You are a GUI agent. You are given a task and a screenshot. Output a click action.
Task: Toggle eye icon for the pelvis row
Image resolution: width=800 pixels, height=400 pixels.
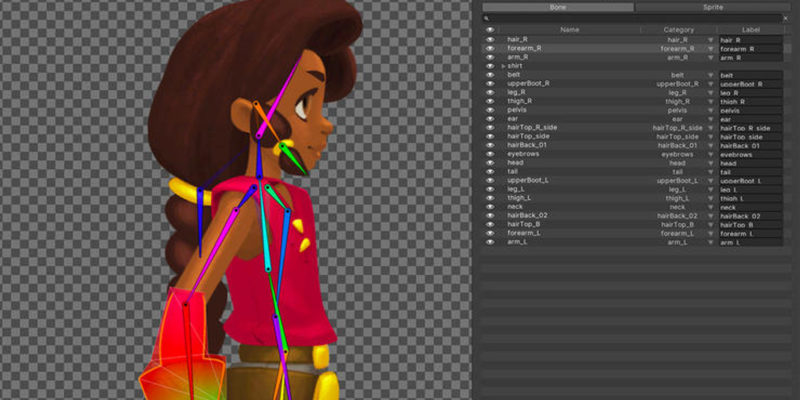tap(490, 110)
